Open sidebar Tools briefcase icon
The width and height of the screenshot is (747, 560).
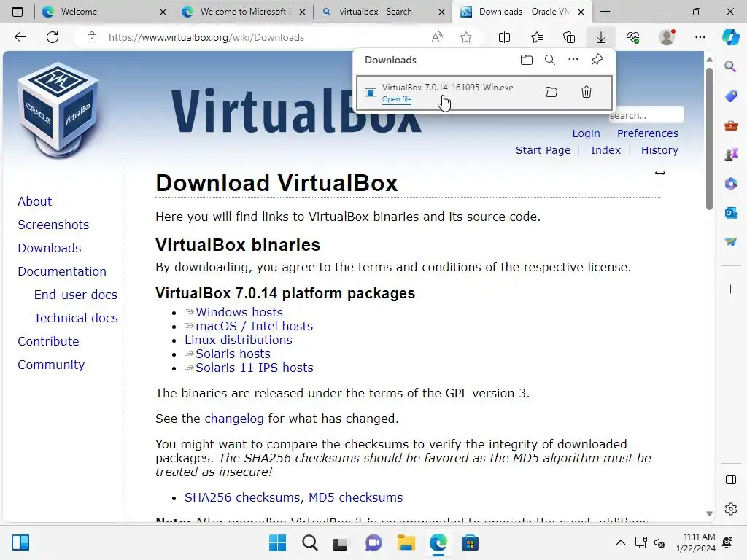(731, 125)
